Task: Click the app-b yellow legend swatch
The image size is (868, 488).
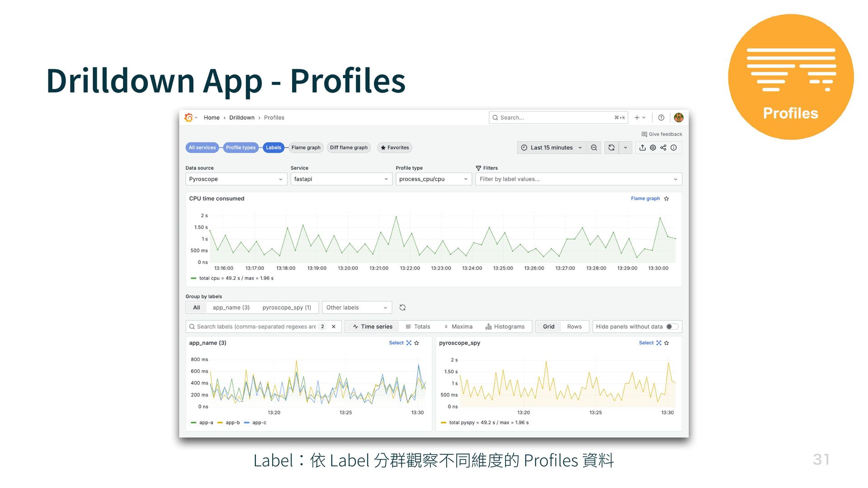Action: tap(220, 423)
